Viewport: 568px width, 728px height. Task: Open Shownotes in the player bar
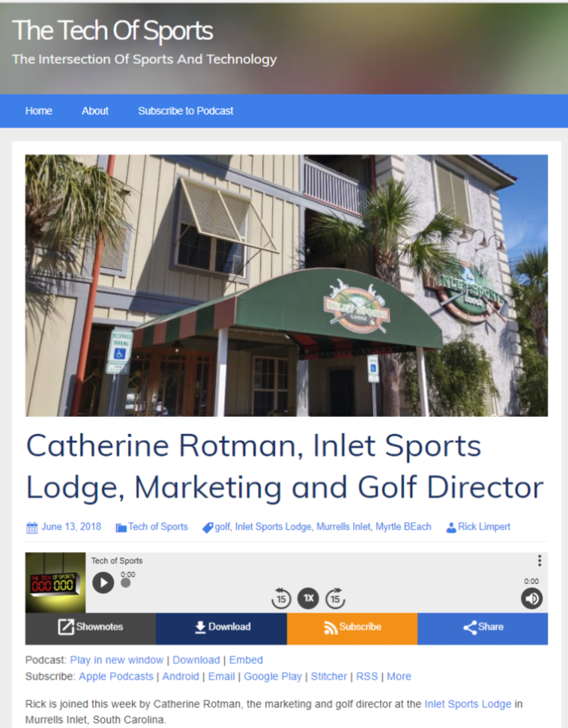pos(91,627)
